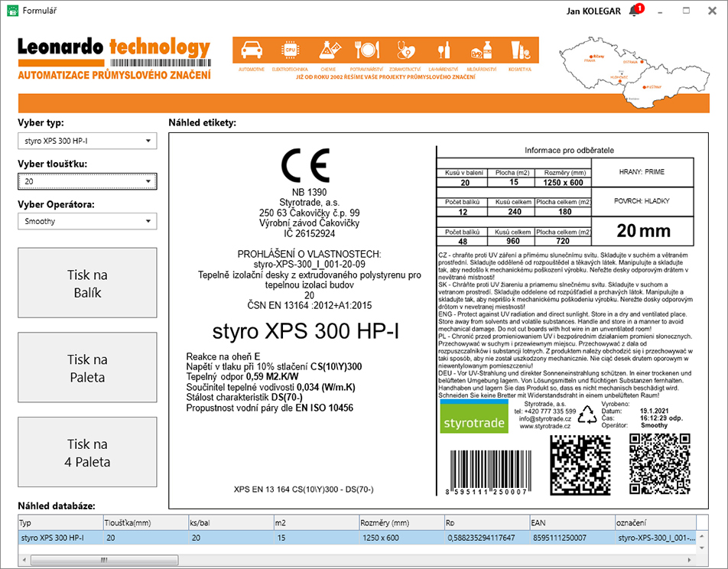Click the Mlékárenství cheese and milk icon

click(481, 50)
